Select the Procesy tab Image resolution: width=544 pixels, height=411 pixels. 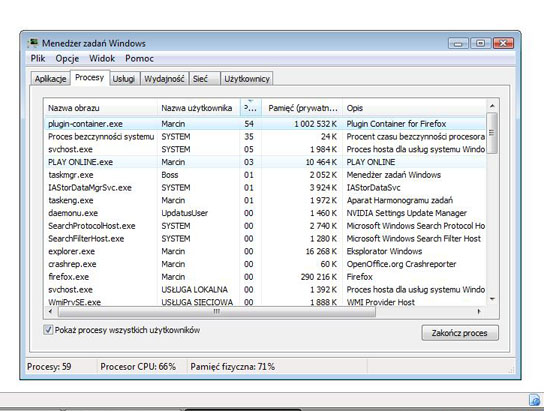click(x=90, y=78)
